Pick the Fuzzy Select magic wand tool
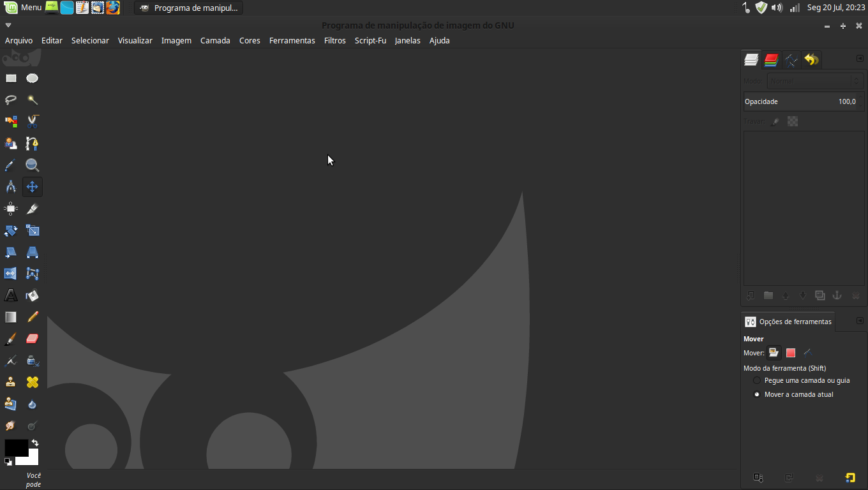 [33, 100]
